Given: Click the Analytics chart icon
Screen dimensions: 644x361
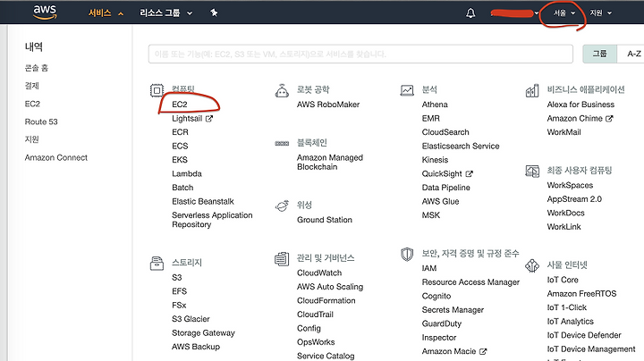Looking at the screenshot, I should point(407,90).
